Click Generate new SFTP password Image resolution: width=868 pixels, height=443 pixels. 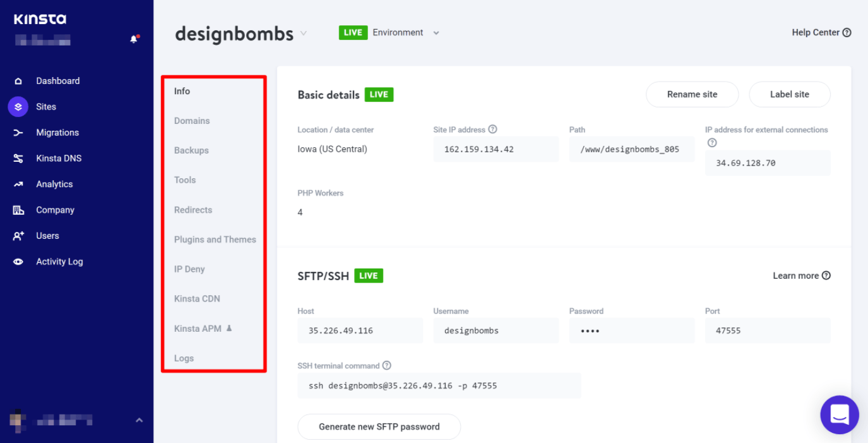click(x=379, y=427)
